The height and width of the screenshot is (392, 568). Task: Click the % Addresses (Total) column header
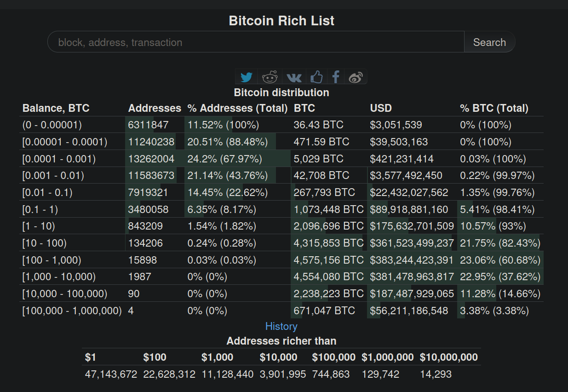click(237, 108)
